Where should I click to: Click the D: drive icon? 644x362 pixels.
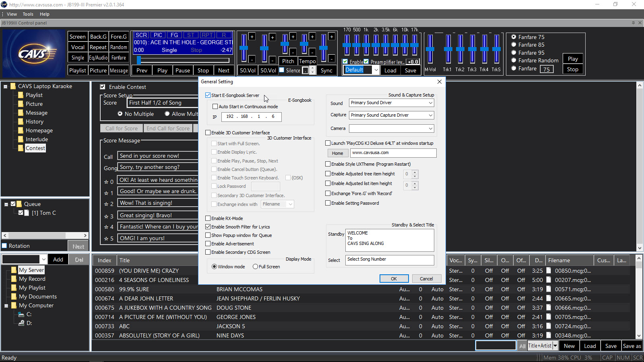pyautogui.click(x=21, y=323)
